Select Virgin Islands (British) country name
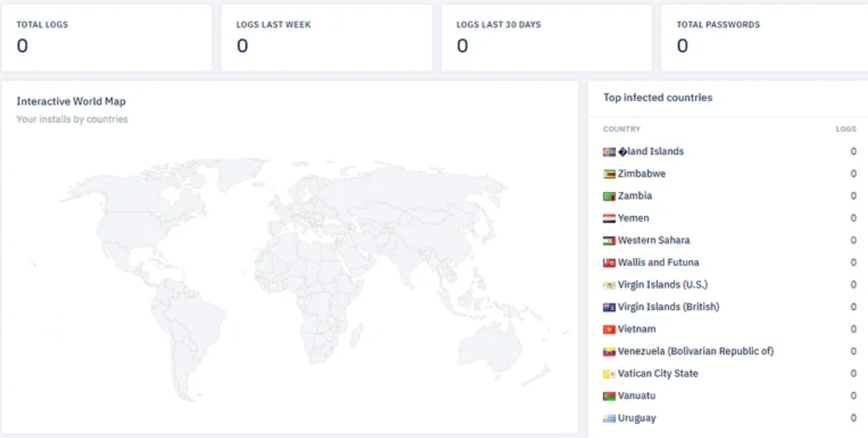The height and width of the screenshot is (438, 868). (x=668, y=307)
